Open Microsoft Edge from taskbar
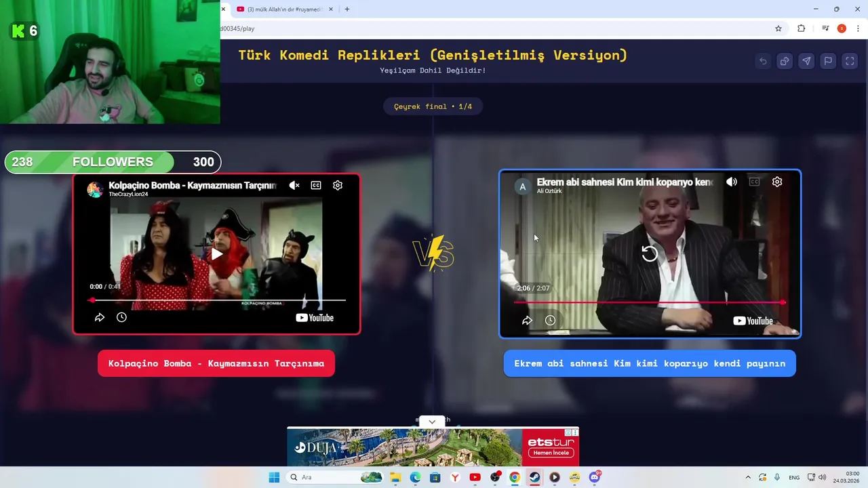Screen dimensions: 868x488 coord(415,477)
